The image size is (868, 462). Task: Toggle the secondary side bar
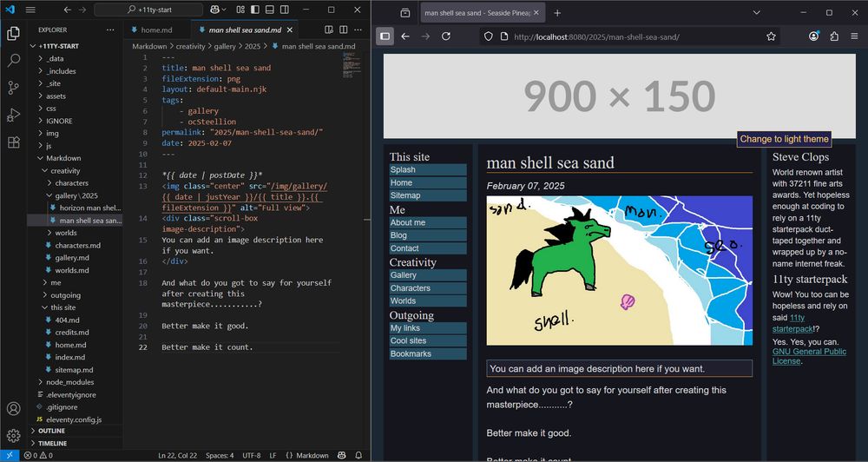[284, 10]
